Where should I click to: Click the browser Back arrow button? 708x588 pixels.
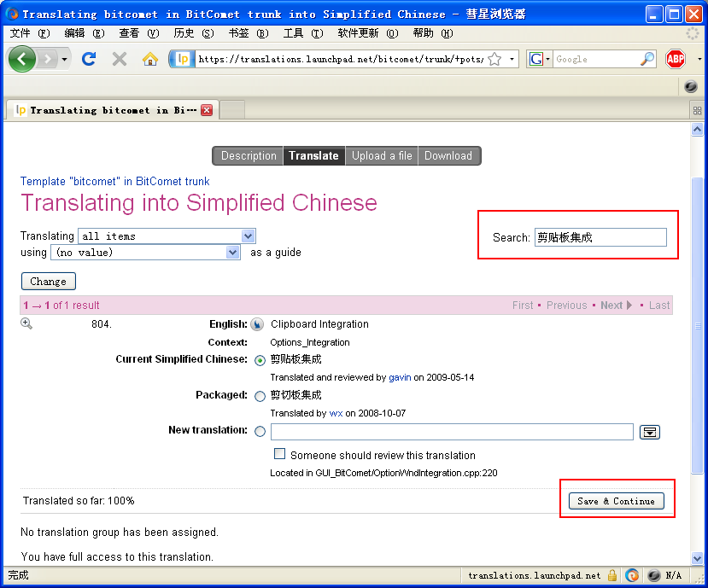click(23, 59)
